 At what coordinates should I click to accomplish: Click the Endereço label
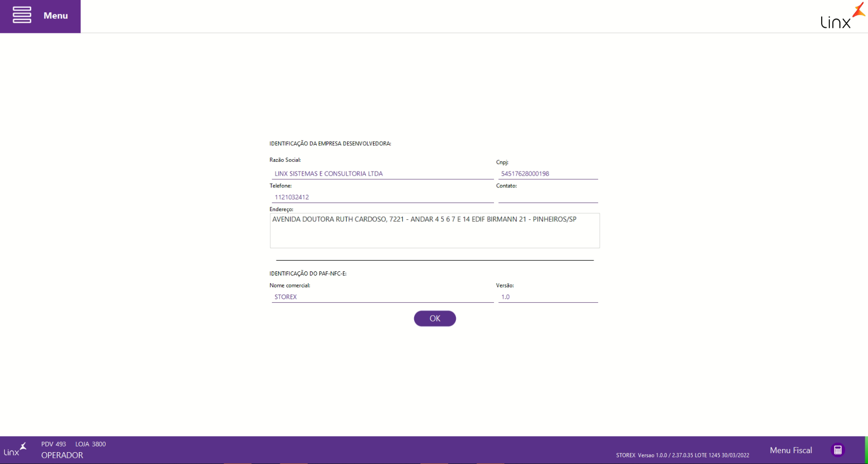pos(281,210)
